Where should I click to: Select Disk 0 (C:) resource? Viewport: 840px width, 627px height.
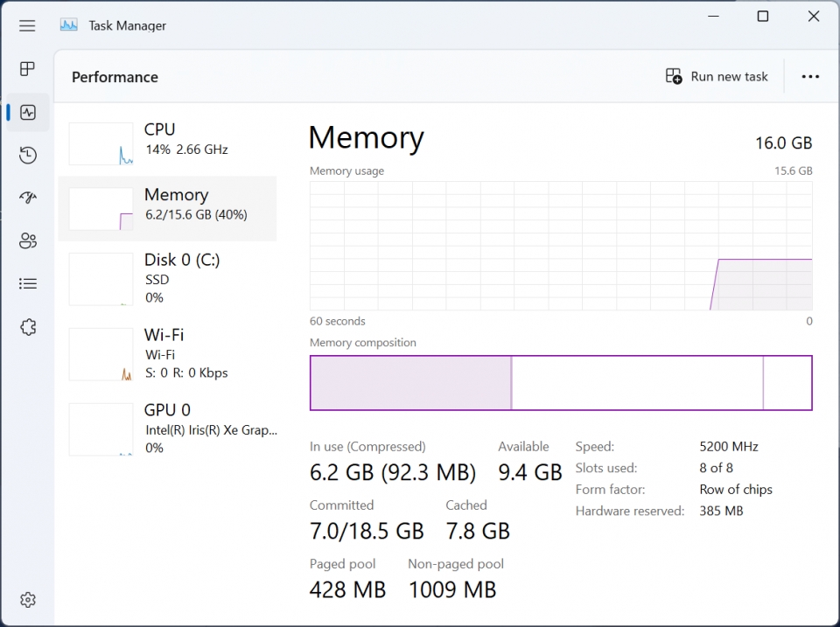[167, 279]
